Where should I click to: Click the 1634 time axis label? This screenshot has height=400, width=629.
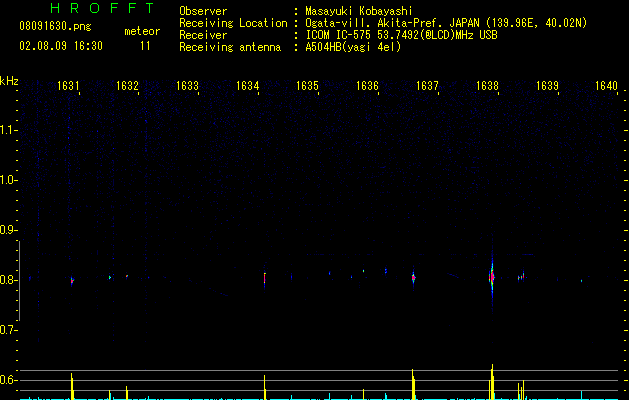pyautogui.click(x=248, y=86)
